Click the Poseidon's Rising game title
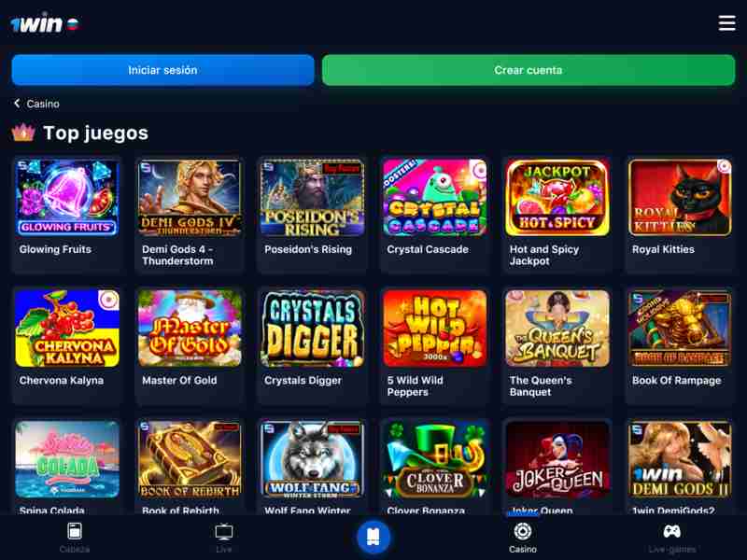Viewport: 747px width, 560px height. coord(308,249)
